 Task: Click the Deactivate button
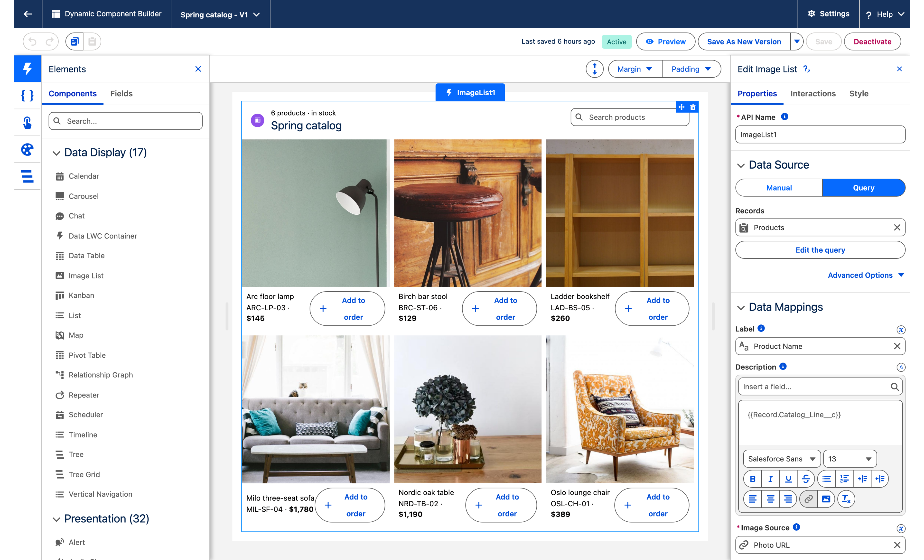[872, 41]
